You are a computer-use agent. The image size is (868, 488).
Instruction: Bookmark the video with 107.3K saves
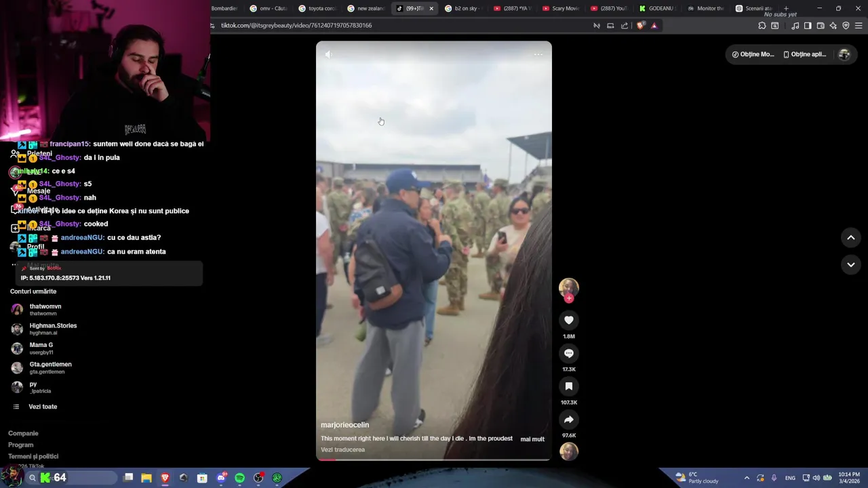[x=569, y=386]
